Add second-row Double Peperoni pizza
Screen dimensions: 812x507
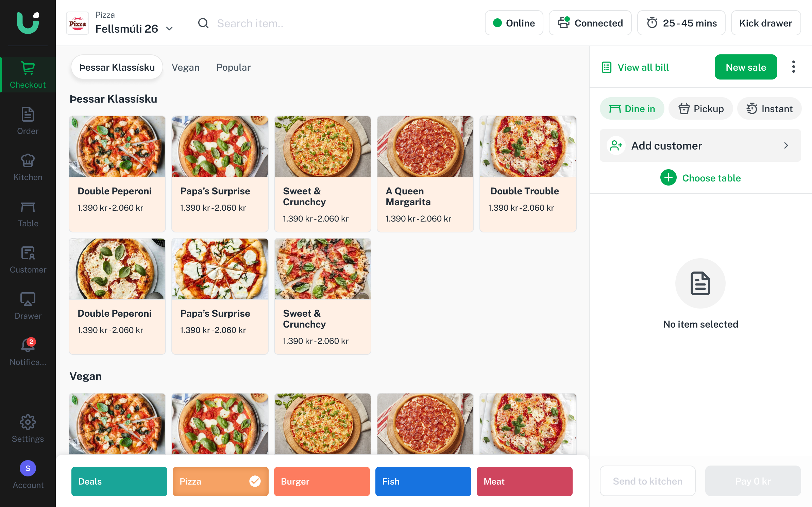pyautogui.click(x=117, y=296)
